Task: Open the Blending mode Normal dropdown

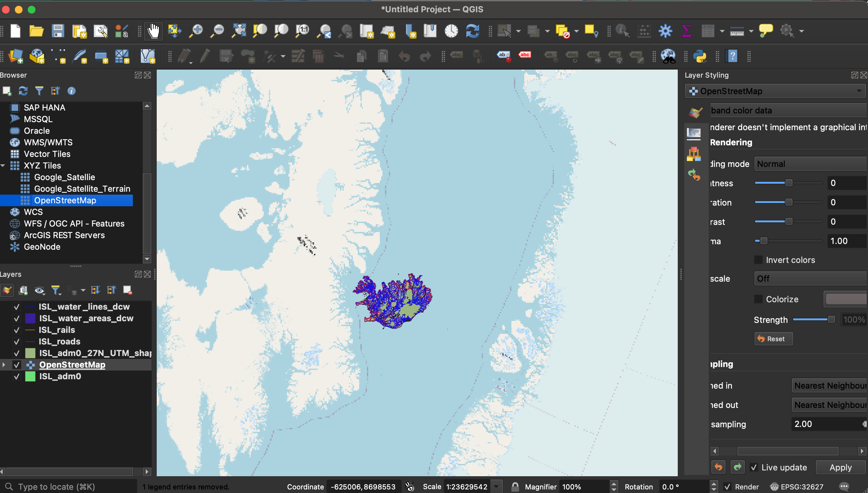Action: click(x=810, y=164)
